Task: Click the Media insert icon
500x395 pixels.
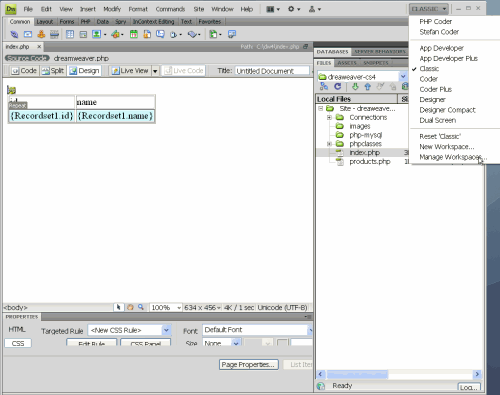Action: pos(115,34)
